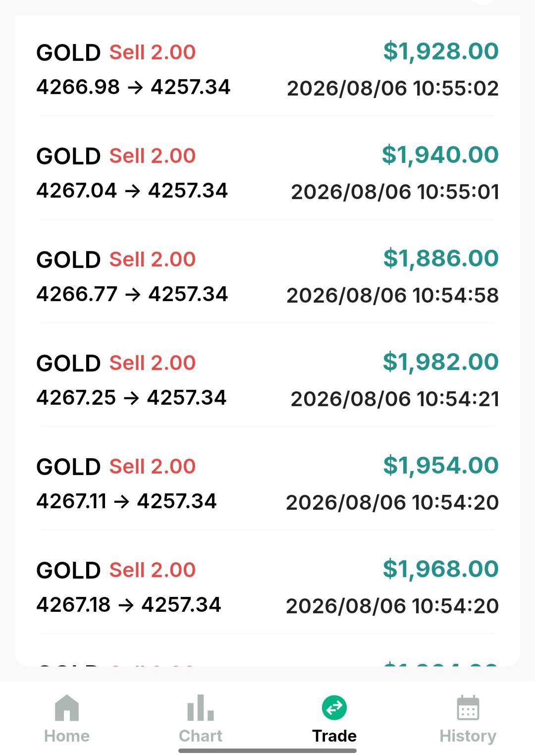Select the Trade tab label
Image resolution: width=535 pixels, height=756 pixels.
334,736
